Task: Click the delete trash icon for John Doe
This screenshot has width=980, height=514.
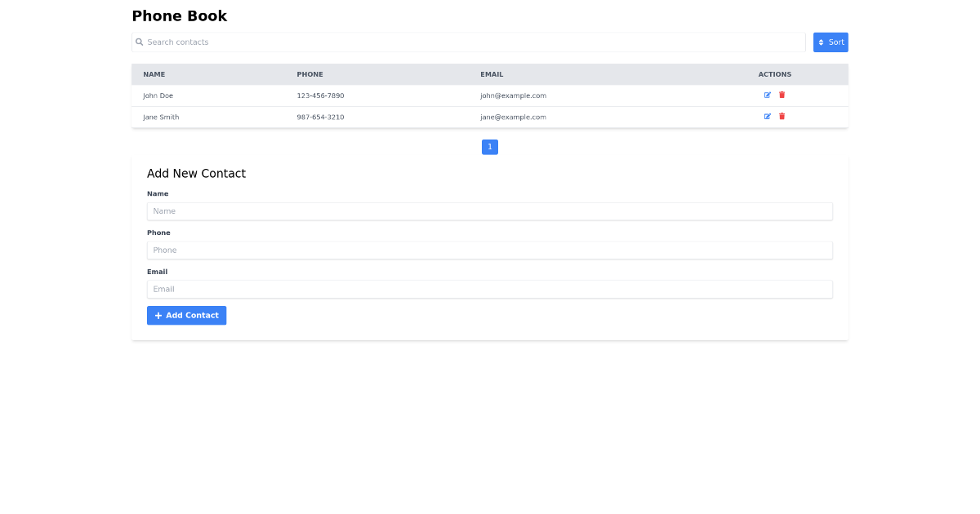Action: (x=782, y=95)
